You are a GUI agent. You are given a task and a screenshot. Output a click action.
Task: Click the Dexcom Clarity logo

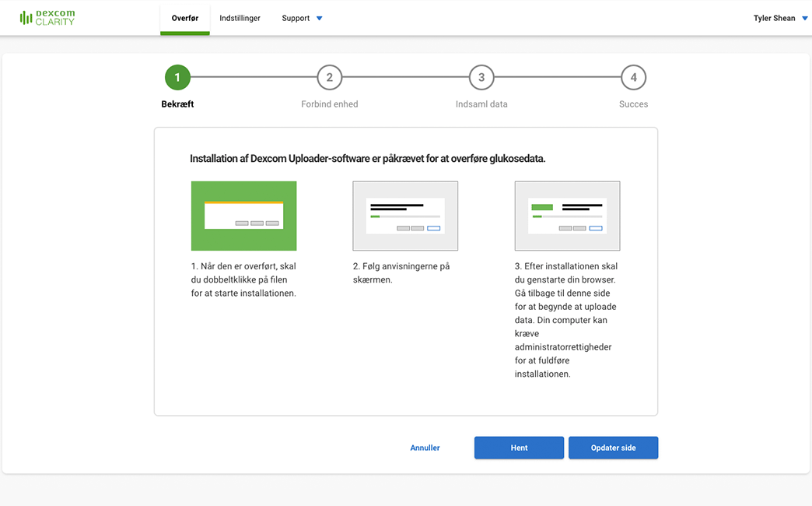[47, 18]
